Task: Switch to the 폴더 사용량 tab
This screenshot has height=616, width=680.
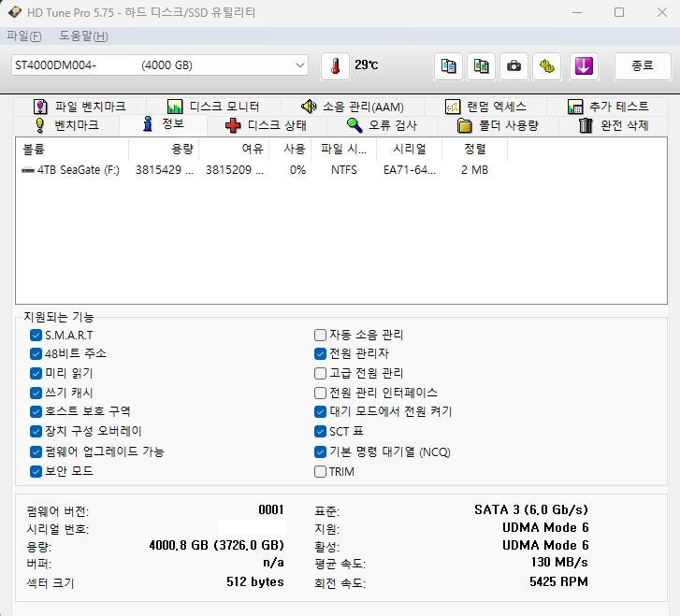Action: 498,125
